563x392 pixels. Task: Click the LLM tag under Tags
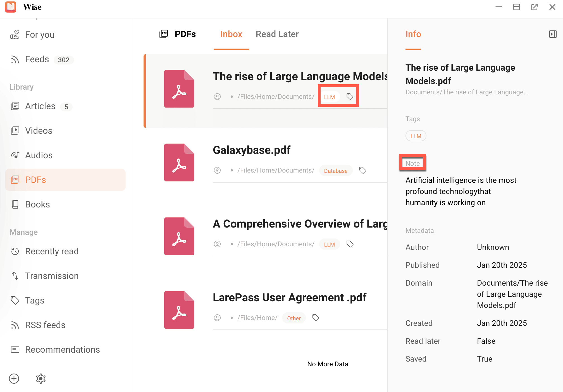pos(416,136)
